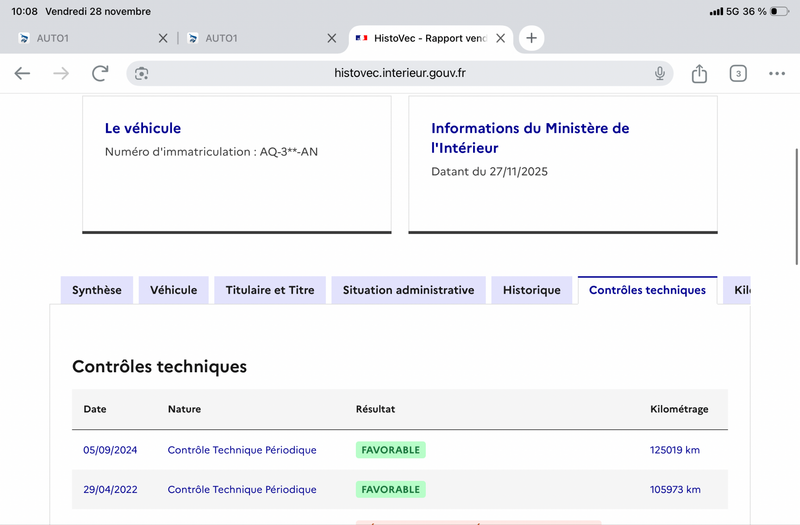
Task: Close the second AUTO1 tab
Action: pos(332,39)
